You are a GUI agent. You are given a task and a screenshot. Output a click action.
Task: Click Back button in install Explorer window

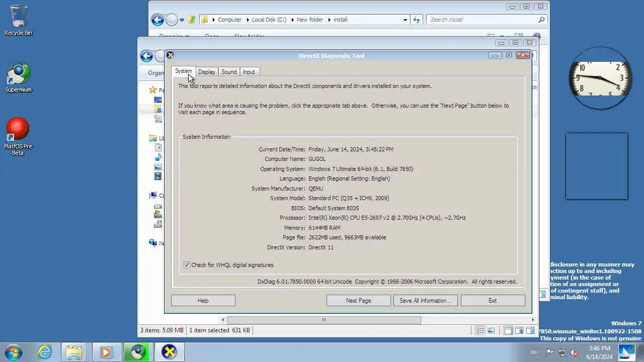click(x=157, y=20)
